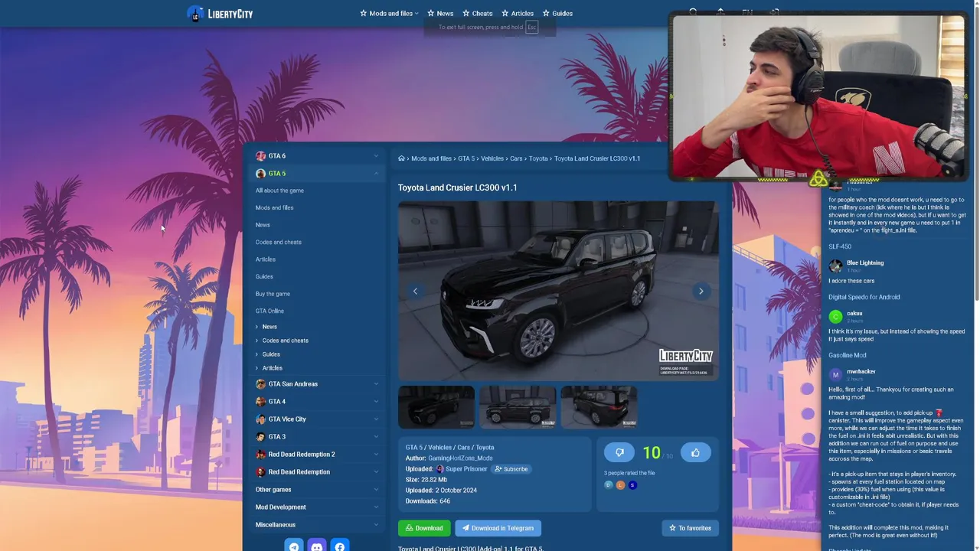The height and width of the screenshot is (551, 980).
Task: Expand the GTA 4 section chevron
Action: tap(376, 402)
